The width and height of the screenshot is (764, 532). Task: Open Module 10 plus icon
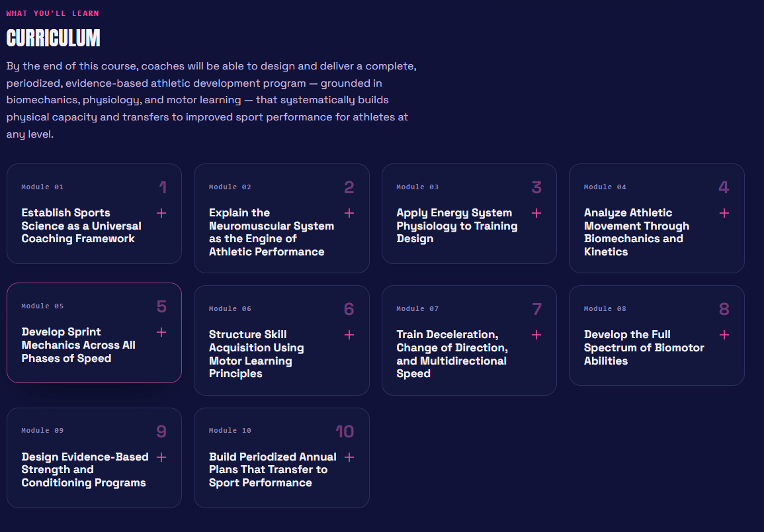[349, 457]
